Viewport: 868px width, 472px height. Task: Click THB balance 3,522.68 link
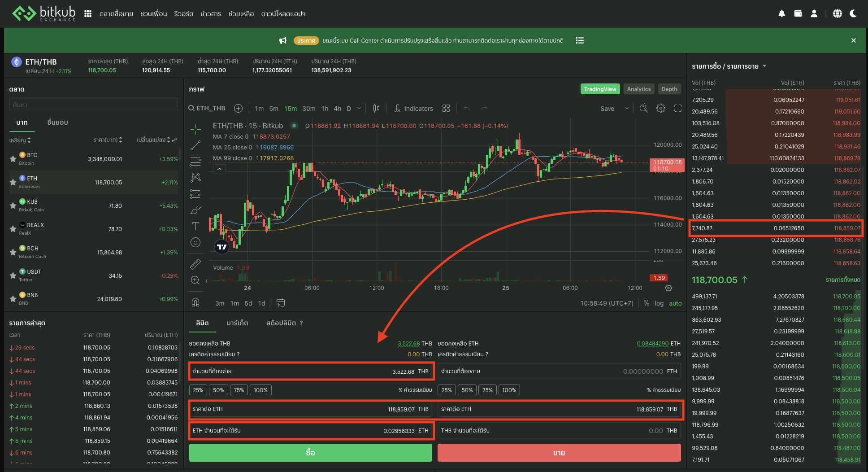point(408,344)
